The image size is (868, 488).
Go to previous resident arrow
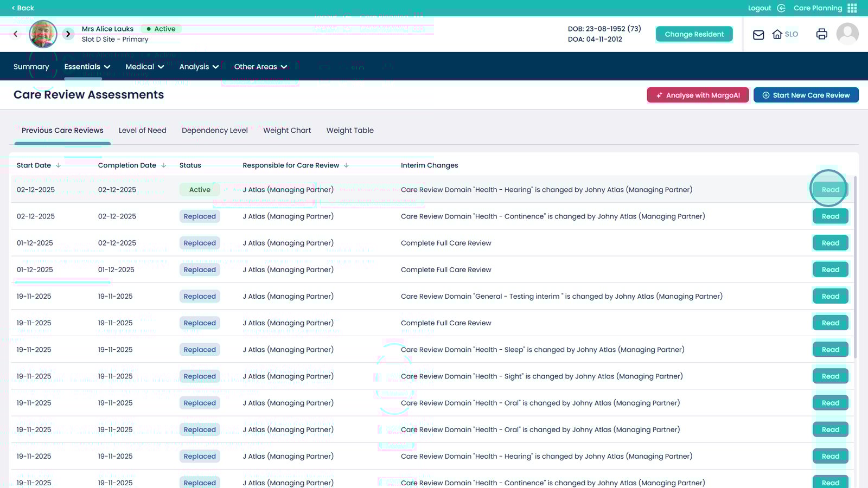(16, 34)
